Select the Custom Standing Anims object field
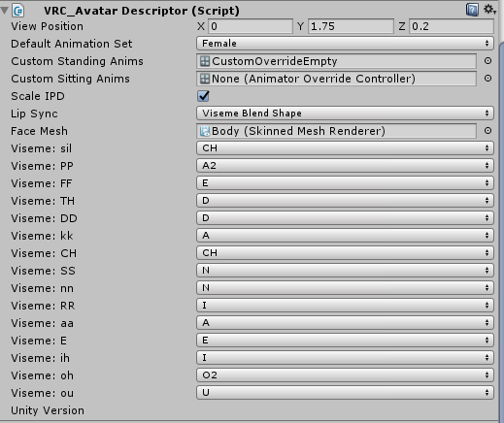 [336, 61]
